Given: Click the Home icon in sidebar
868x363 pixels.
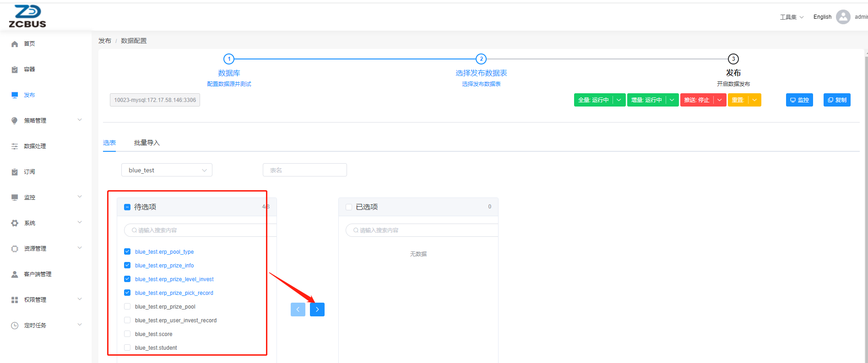Looking at the screenshot, I should pos(15,44).
